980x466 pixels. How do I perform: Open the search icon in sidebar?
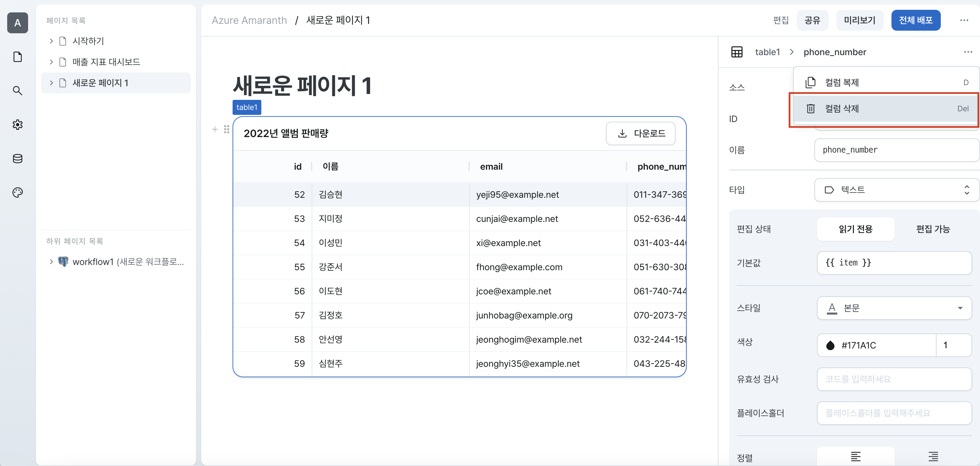pos(18,90)
